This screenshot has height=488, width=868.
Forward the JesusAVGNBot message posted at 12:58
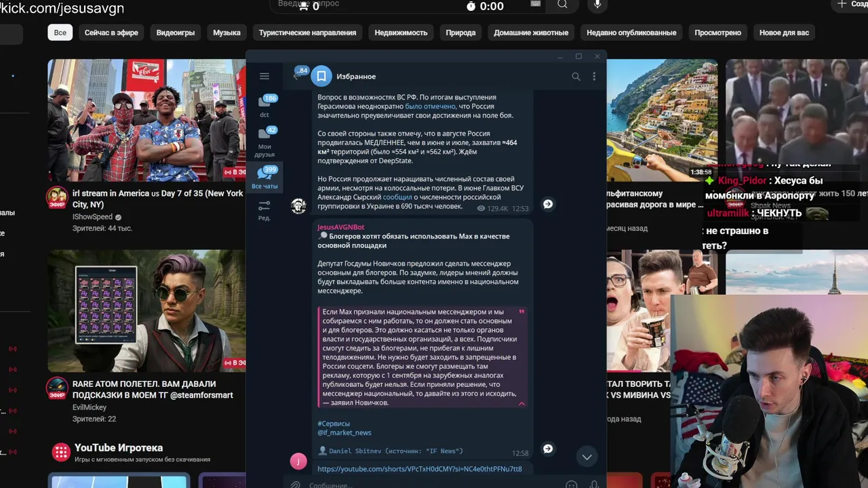pyautogui.click(x=548, y=449)
